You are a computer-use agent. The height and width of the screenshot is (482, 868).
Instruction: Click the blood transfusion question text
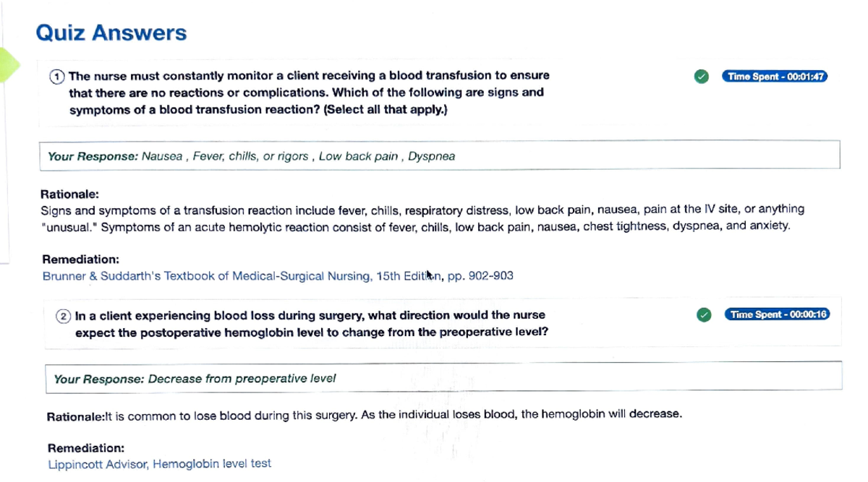click(307, 92)
